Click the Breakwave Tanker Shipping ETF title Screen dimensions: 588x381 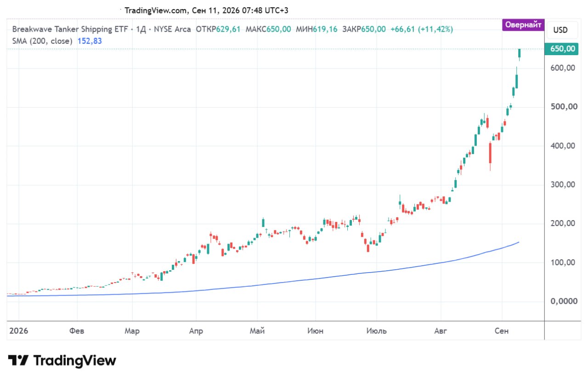[x=70, y=29]
